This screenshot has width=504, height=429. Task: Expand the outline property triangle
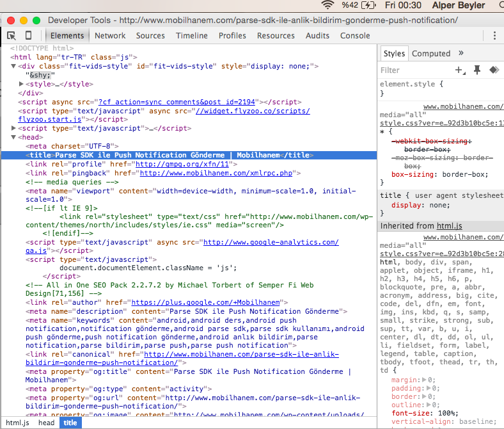pos(428,405)
